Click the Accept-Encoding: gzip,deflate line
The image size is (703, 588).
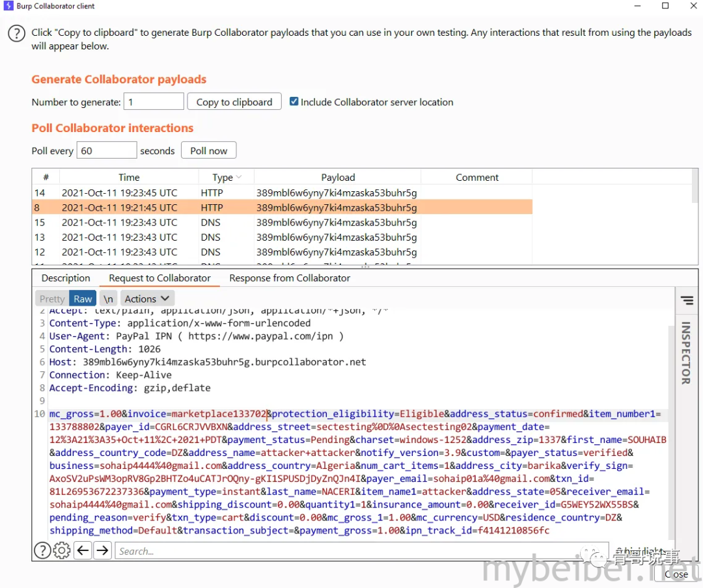coord(130,388)
